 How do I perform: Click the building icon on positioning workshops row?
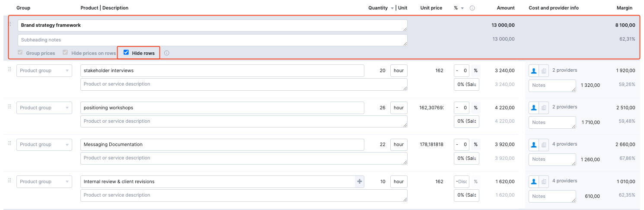pos(544,108)
